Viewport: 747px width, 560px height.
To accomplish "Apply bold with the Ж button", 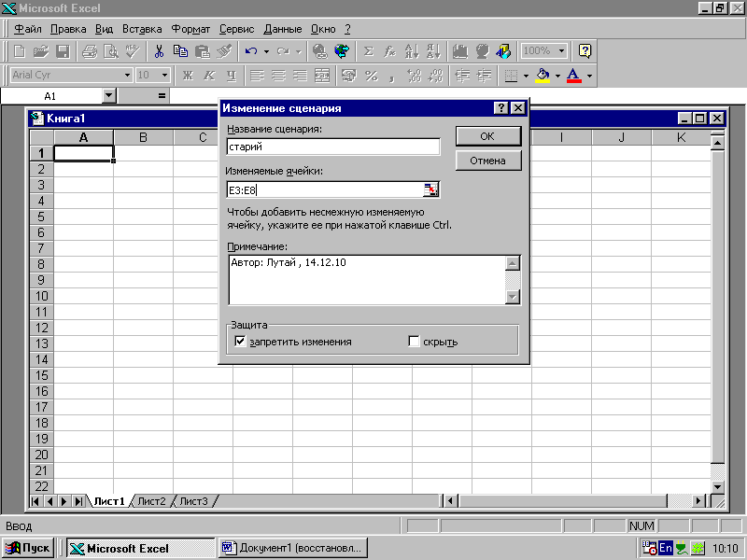I will (189, 76).
